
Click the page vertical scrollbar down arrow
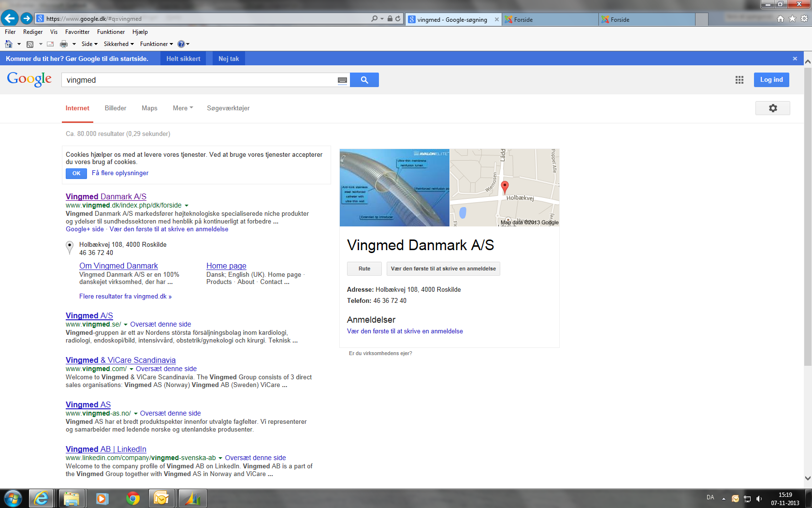[x=808, y=478]
